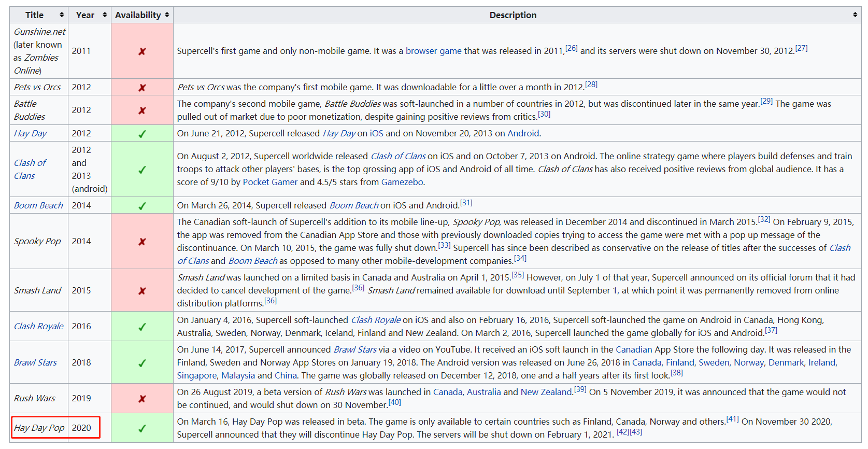Screen dimensions: 868x449
Task: Open citation reference 26
Action: (571, 48)
